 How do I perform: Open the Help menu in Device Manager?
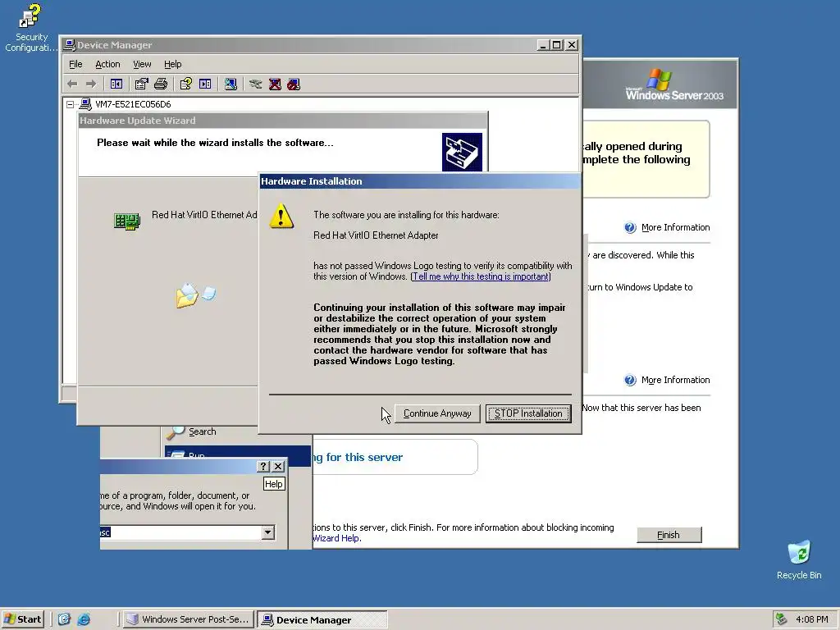(172, 64)
